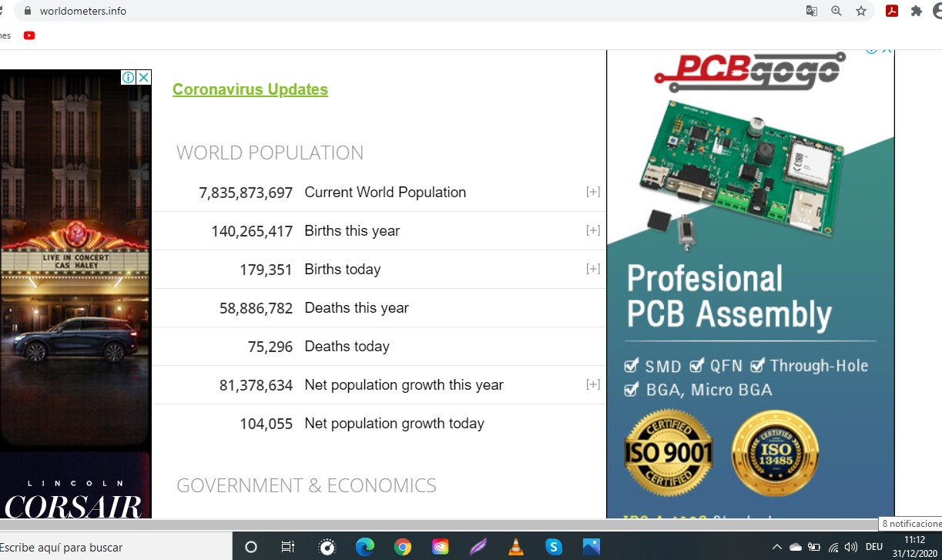Open the Photos app from taskbar
Image resolution: width=942 pixels, height=560 pixels.
pos(592,547)
